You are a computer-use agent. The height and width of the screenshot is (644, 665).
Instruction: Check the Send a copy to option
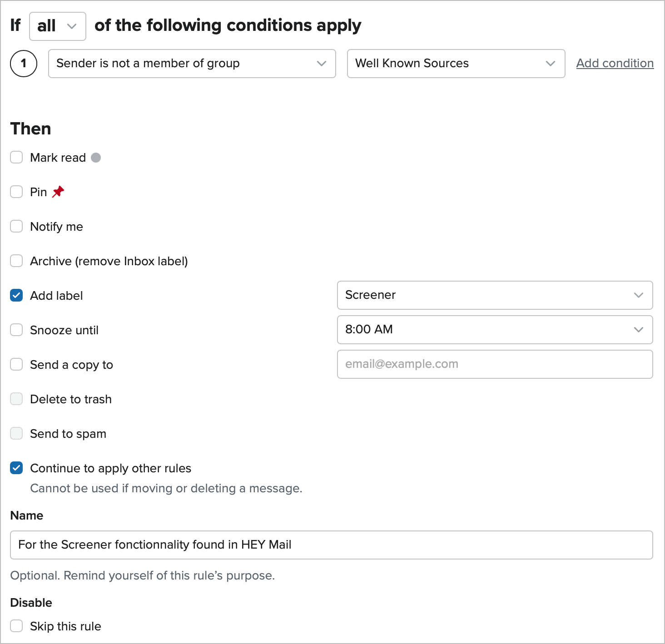click(17, 365)
